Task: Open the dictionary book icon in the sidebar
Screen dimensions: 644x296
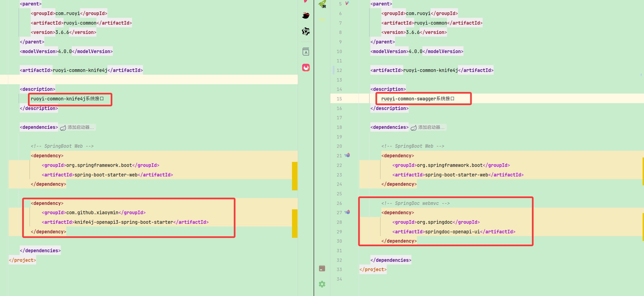Action: point(306,51)
